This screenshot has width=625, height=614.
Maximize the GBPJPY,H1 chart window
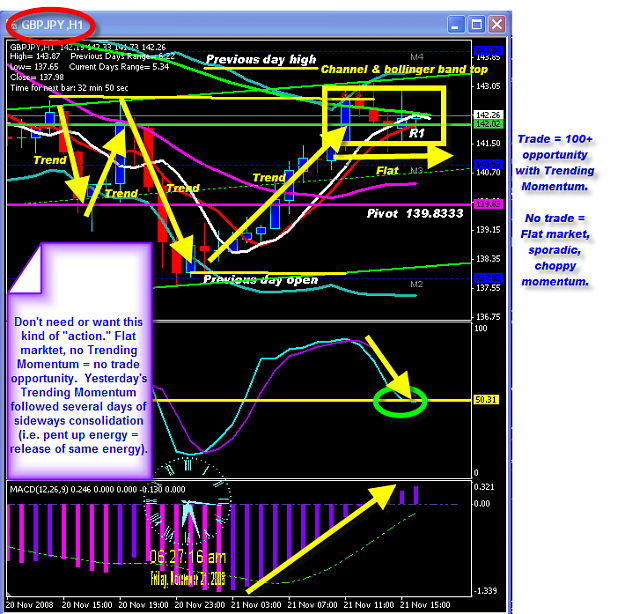point(476,24)
